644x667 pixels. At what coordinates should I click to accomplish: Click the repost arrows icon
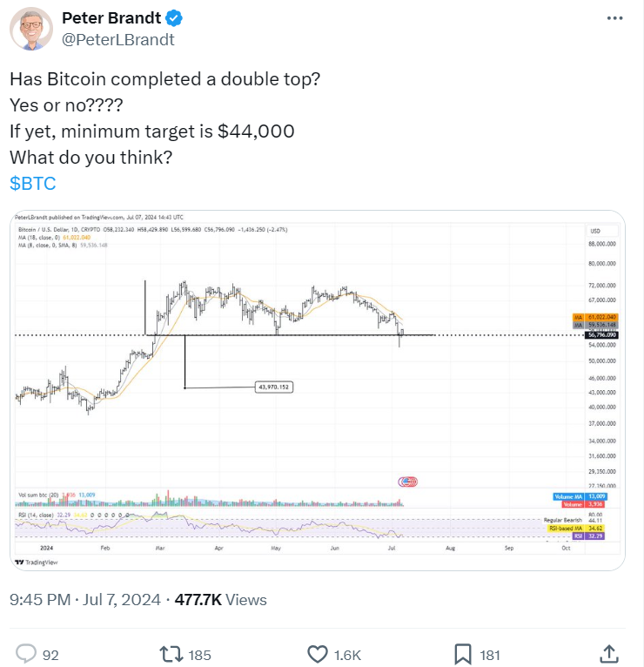click(171, 653)
